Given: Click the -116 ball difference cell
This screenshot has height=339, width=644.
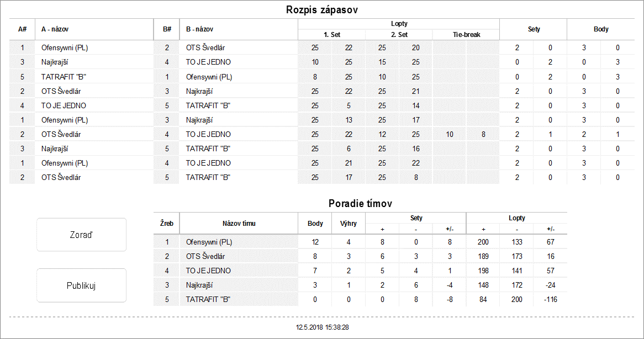Looking at the screenshot, I should click(x=550, y=299).
